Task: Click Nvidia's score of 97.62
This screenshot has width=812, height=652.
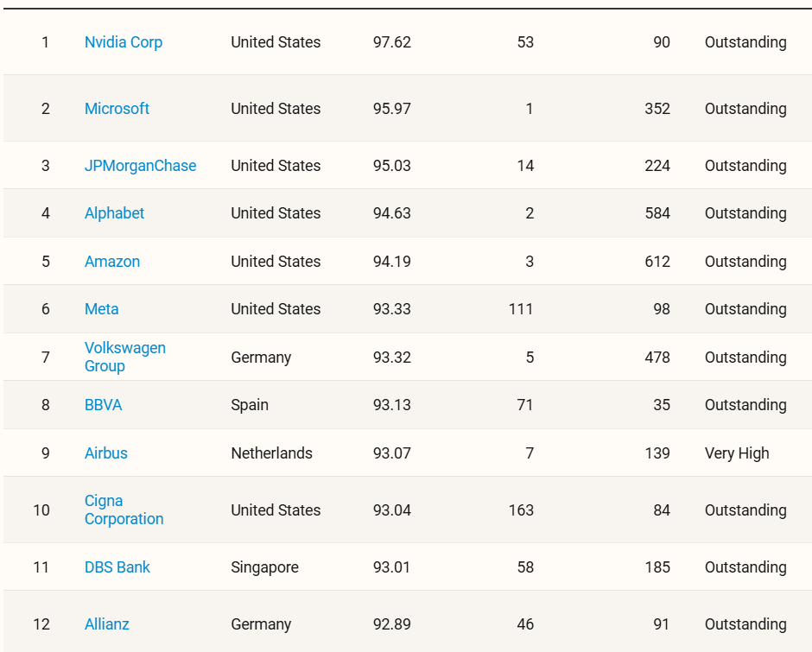Action: (x=391, y=42)
